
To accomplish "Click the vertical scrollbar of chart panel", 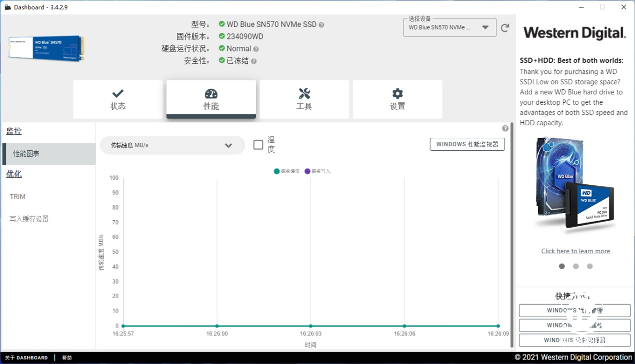I will (x=511, y=235).
